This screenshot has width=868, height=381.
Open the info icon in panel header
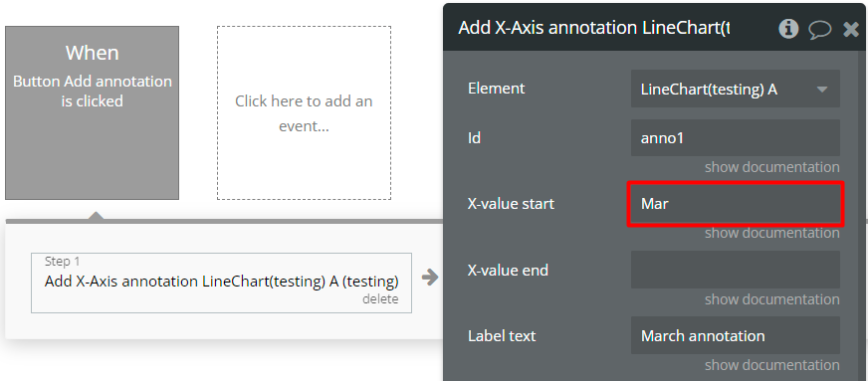788,28
